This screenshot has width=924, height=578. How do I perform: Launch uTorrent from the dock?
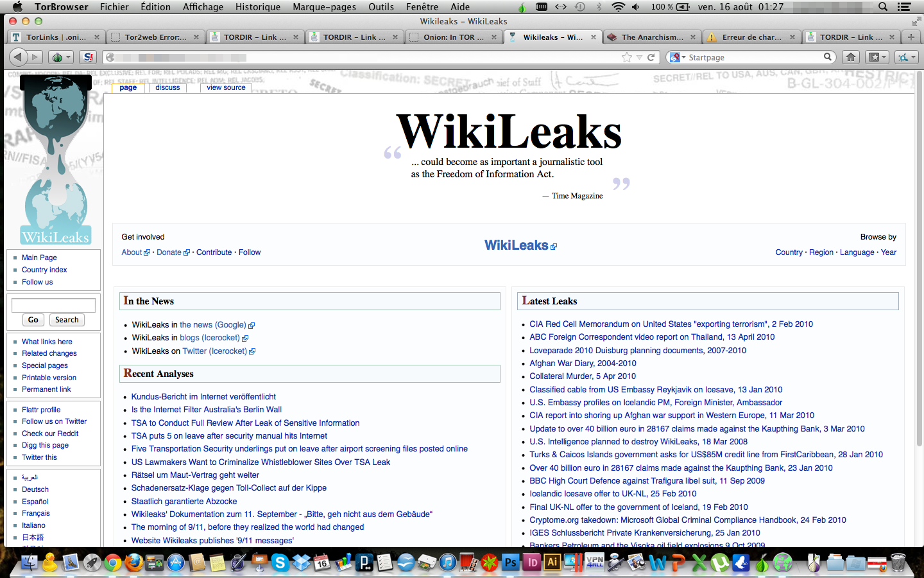[719, 563]
